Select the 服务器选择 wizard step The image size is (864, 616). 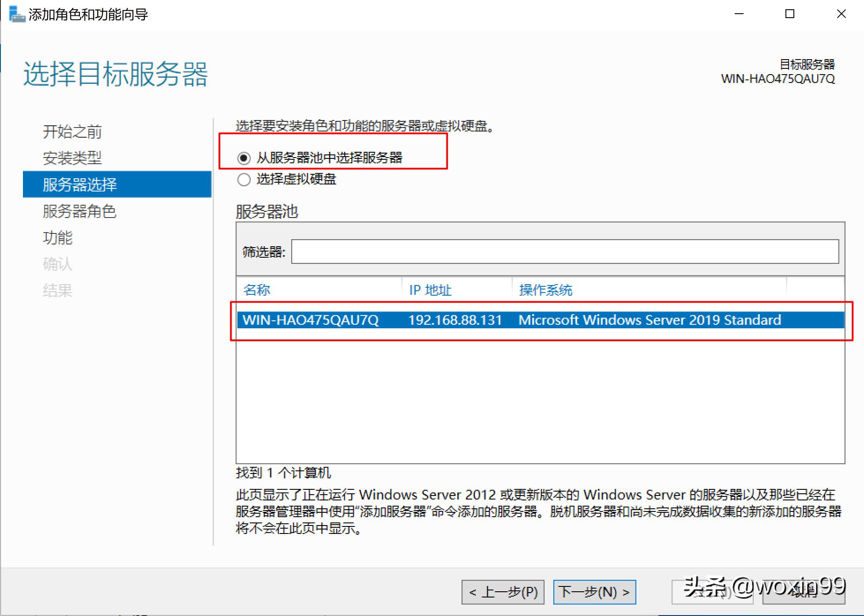(79, 184)
